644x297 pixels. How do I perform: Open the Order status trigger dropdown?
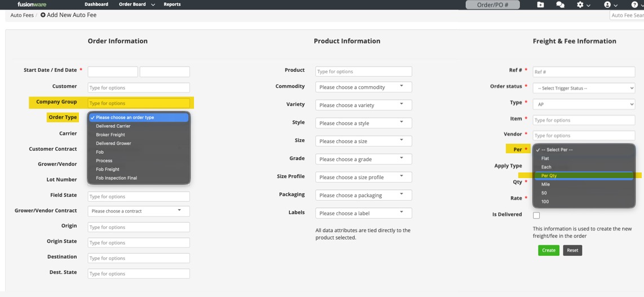(x=584, y=88)
